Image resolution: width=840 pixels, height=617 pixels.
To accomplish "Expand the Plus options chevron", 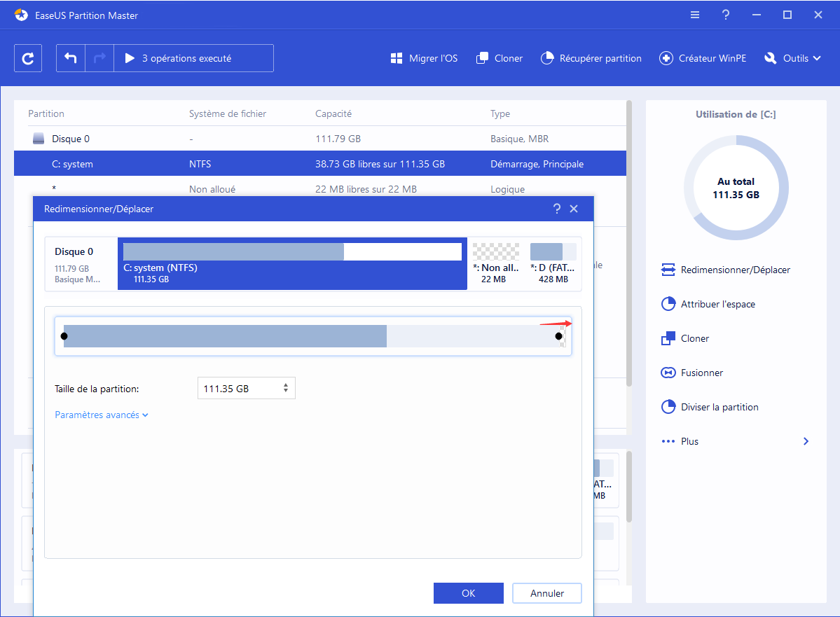I will [806, 441].
